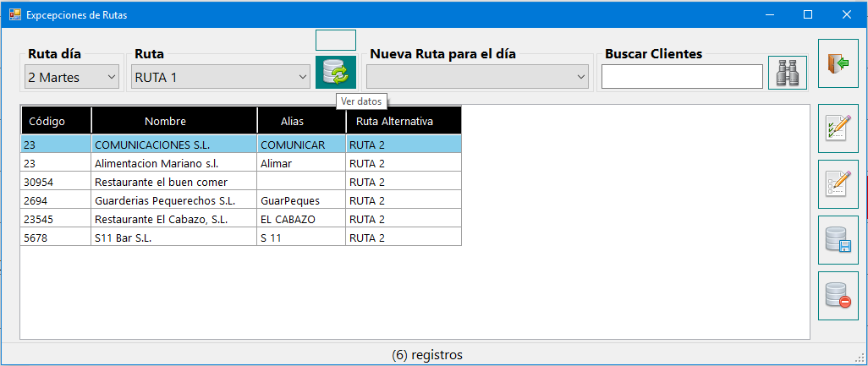Image resolution: width=868 pixels, height=366 pixels.
Task: Maximize the Expcepciones de Rutas window
Action: click(x=808, y=14)
